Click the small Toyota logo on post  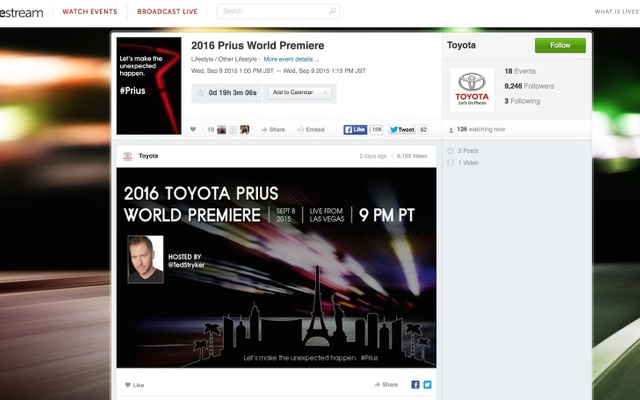128,156
